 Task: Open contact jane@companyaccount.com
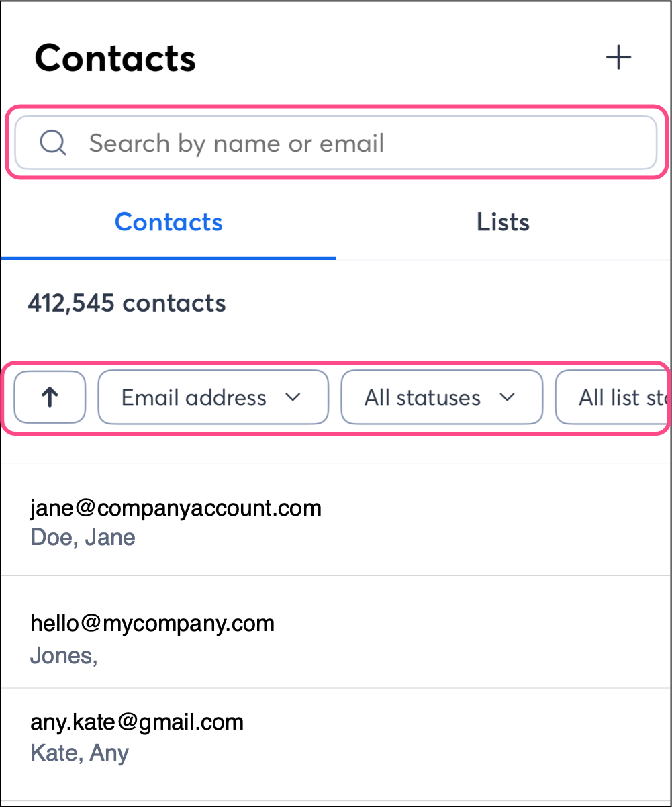[x=176, y=508]
